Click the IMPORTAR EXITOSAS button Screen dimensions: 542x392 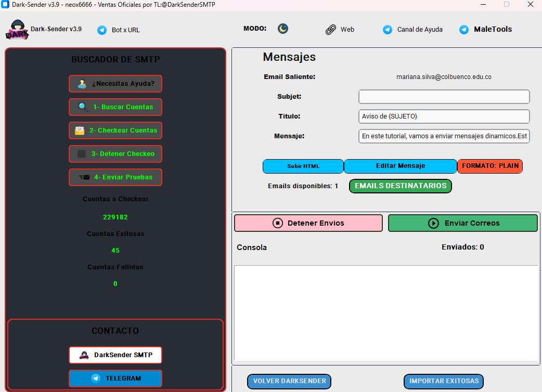(x=444, y=381)
